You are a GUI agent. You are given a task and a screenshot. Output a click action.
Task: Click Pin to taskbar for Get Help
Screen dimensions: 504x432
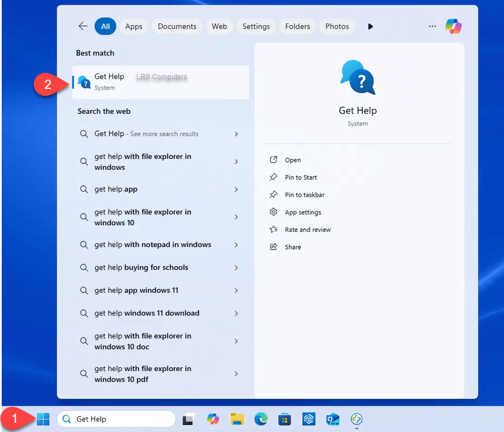tap(304, 195)
